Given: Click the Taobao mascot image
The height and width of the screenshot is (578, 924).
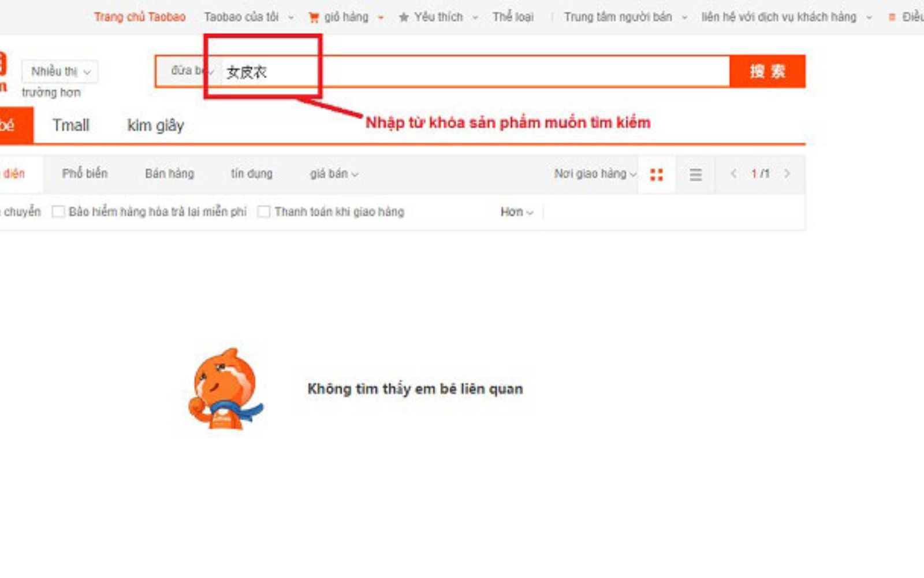Looking at the screenshot, I should click(224, 389).
